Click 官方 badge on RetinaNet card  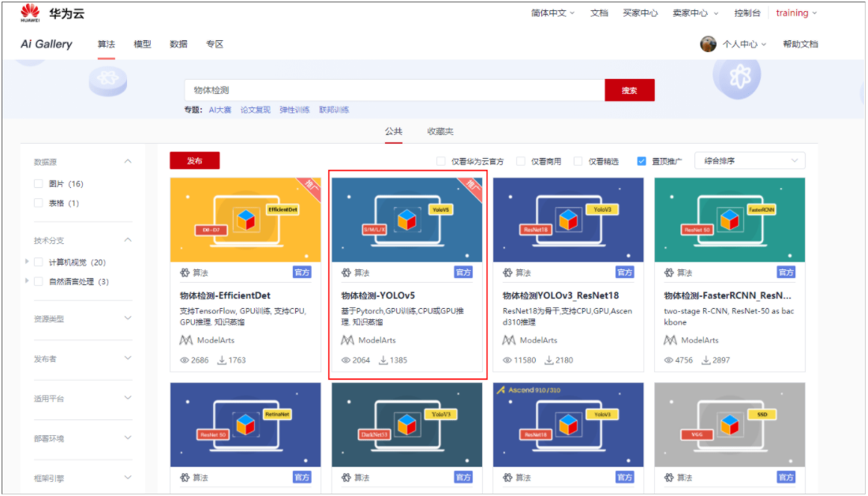pos(302,477)
